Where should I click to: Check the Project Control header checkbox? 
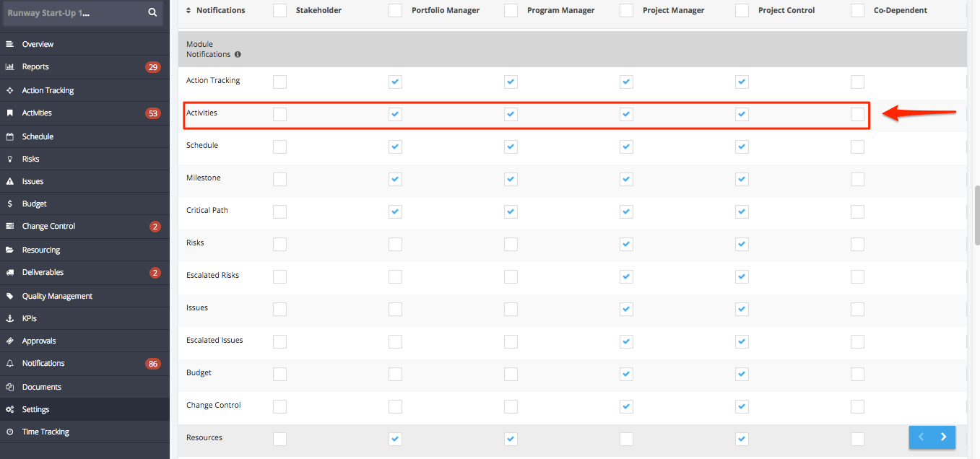(x=742, y=10)
